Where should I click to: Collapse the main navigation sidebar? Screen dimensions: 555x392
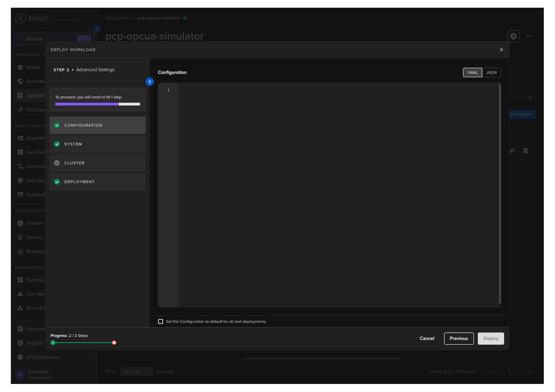[x=97, y=29]
